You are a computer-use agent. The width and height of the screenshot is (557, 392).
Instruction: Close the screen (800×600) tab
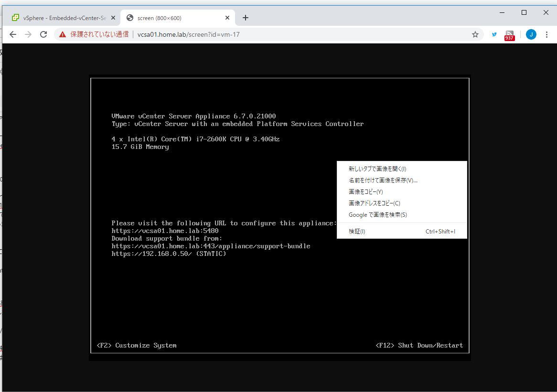click(227, 18)
